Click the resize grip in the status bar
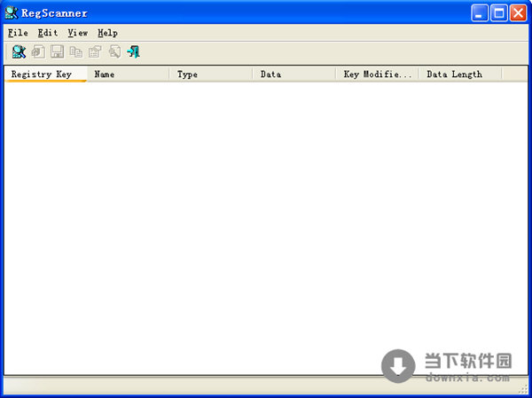The width and height of the screenshot is (532, 398). (x=524, y=390)
